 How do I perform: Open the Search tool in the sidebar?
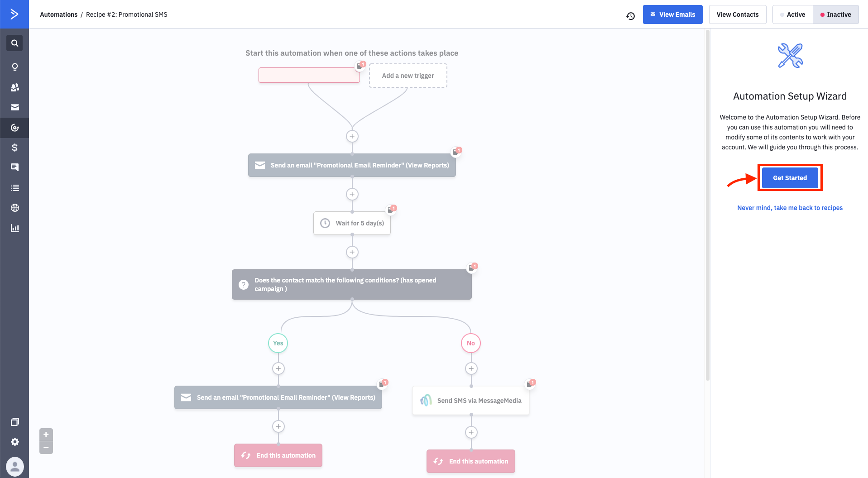[x=14, y=43]
